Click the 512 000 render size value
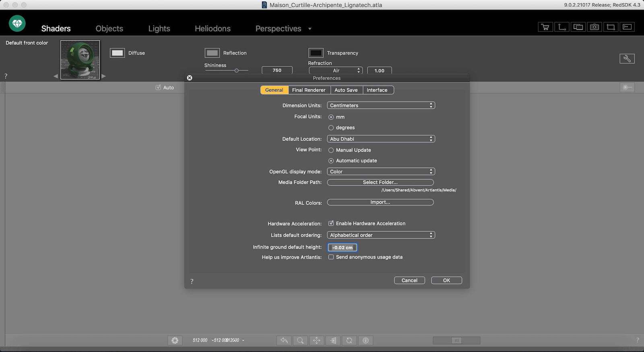Viewport: 644px width, 352px height. (x=200, y=340)
